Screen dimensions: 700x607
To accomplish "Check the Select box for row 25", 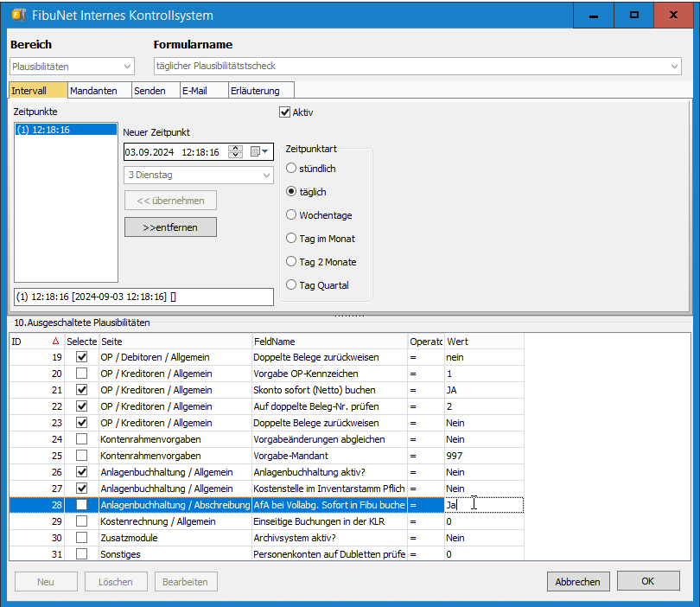I will (82, 456).
